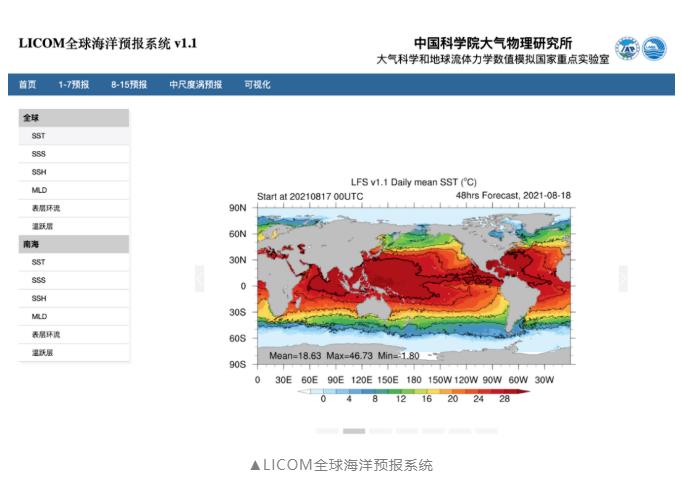Select SSS under the 全球 section
The image size is (681, 497).
(x=74, y=154)
